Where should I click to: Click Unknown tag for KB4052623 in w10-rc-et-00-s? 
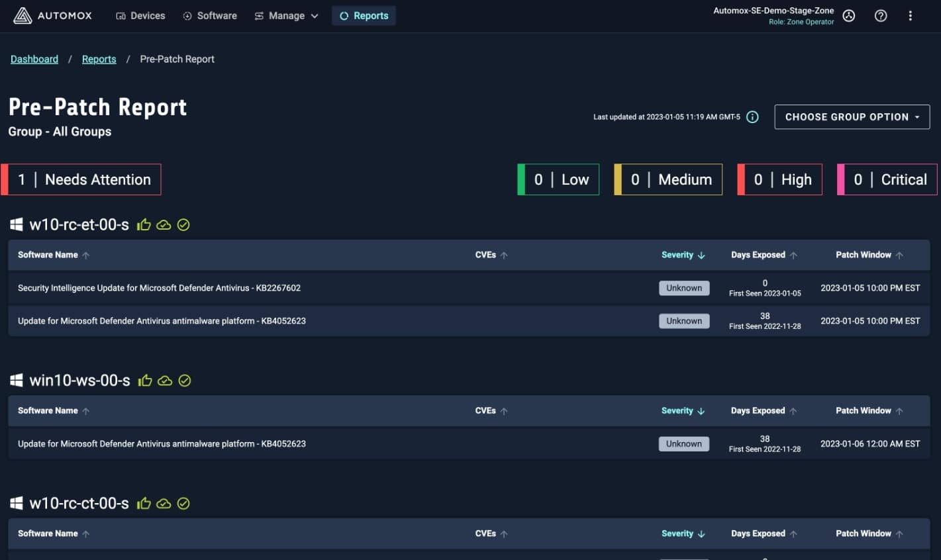(x=684, y=321)
